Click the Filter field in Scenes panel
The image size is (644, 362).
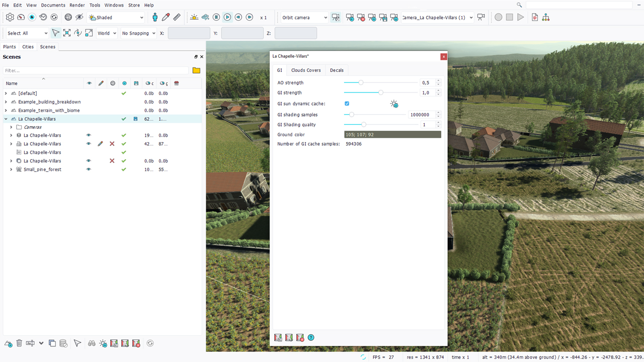[96, 70]
